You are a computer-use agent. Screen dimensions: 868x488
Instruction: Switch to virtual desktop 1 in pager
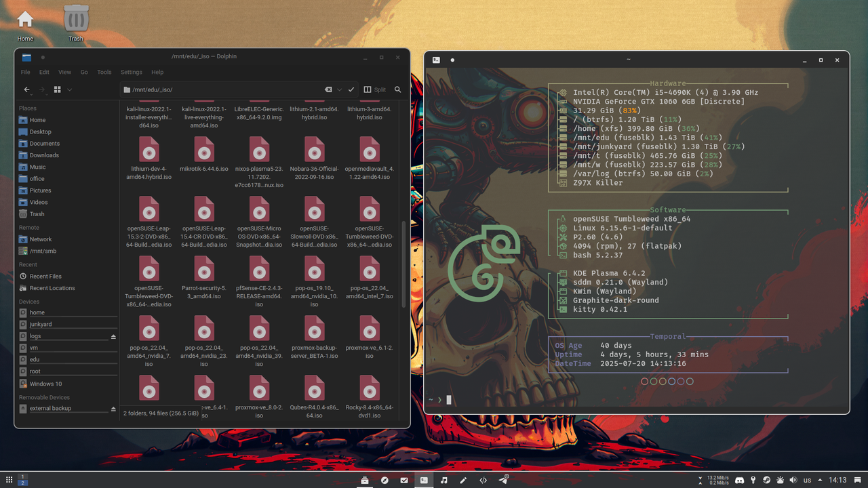click(x=23, y=476)
